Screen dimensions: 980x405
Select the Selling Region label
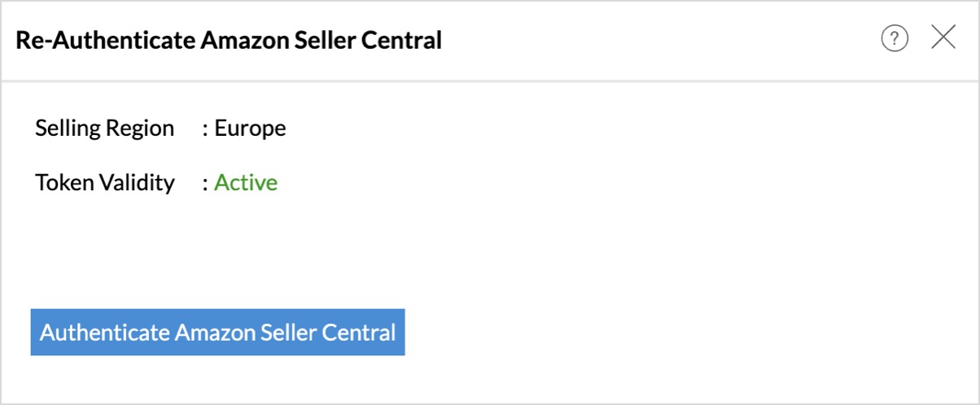coord(104,128)
